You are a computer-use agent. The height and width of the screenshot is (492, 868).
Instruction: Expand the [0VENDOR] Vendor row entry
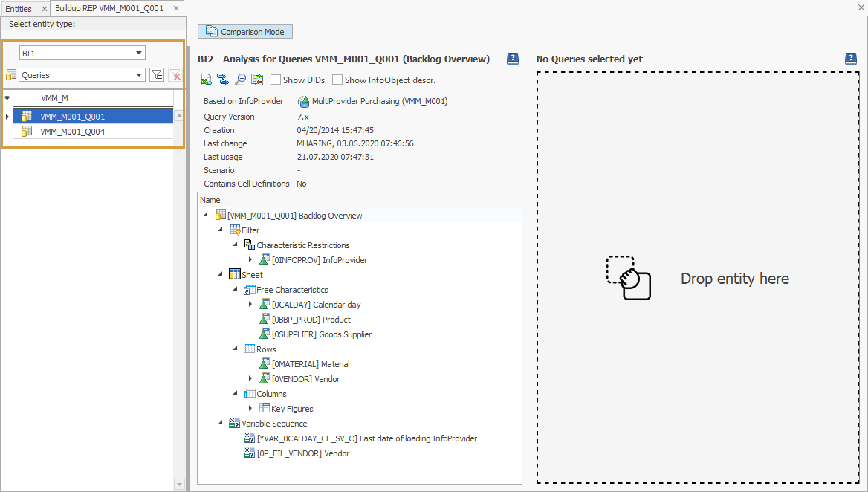[251, 378]
